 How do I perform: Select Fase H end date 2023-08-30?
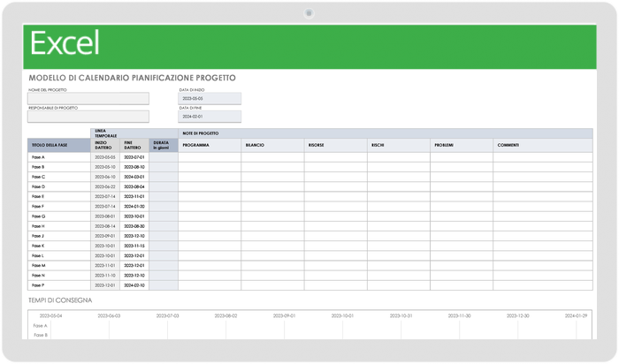coord(134,226)
